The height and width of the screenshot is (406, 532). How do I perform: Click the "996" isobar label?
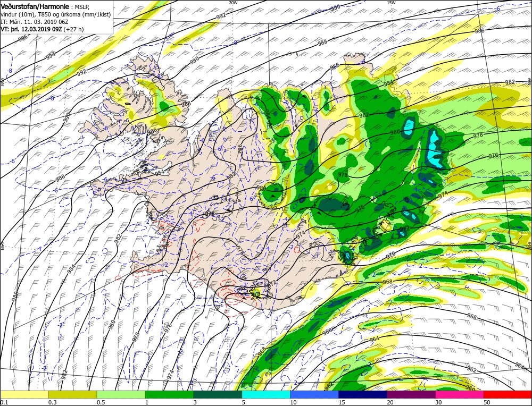(23, 38)
